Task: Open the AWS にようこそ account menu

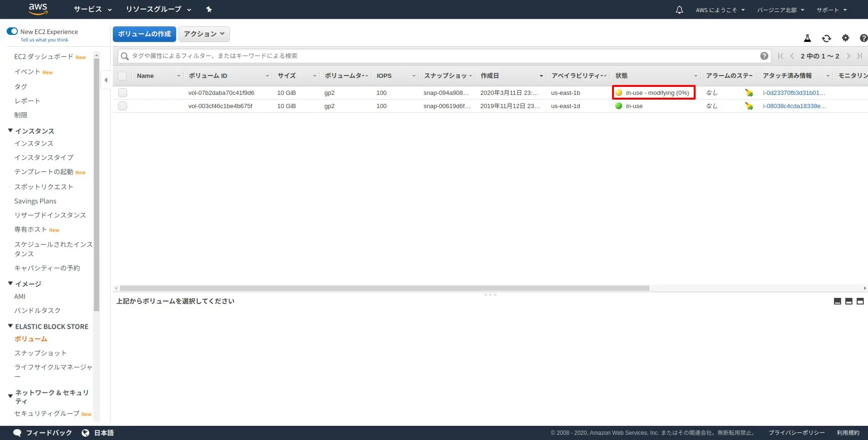Action: tap(720, 10)
